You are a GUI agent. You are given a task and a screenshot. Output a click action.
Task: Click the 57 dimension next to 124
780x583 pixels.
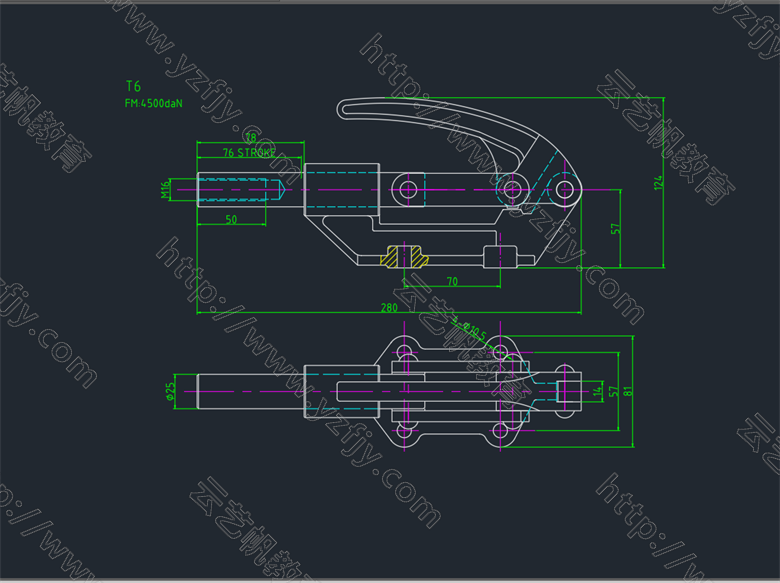tap(615, 228)
